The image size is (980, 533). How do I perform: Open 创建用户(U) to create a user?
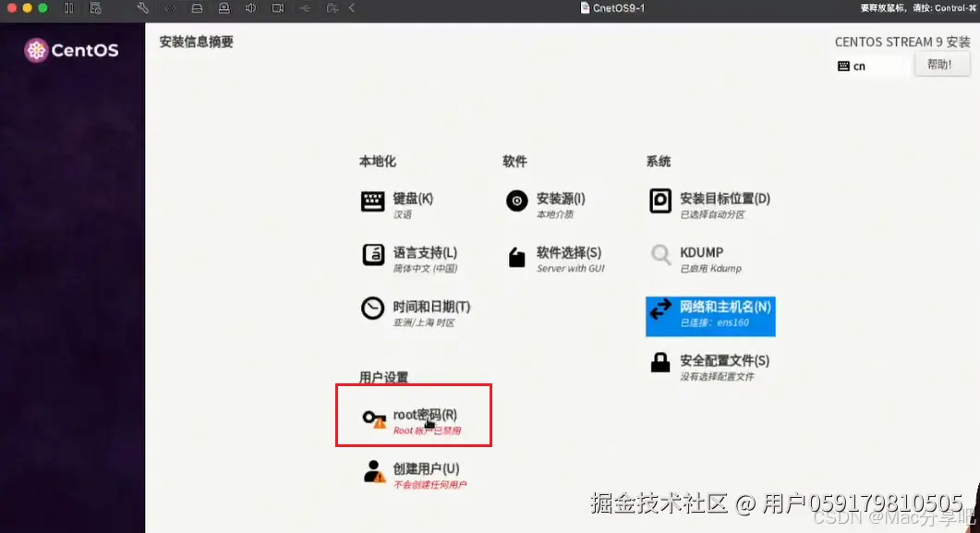373,473
